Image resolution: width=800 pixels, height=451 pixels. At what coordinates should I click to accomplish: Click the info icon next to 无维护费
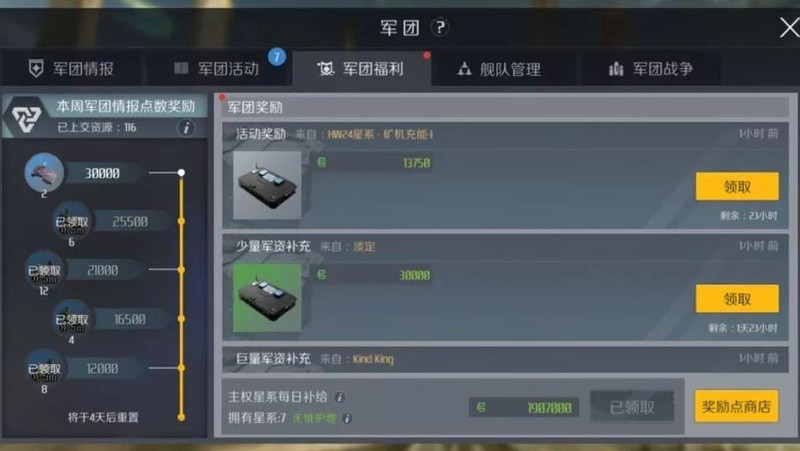(347, 418)
